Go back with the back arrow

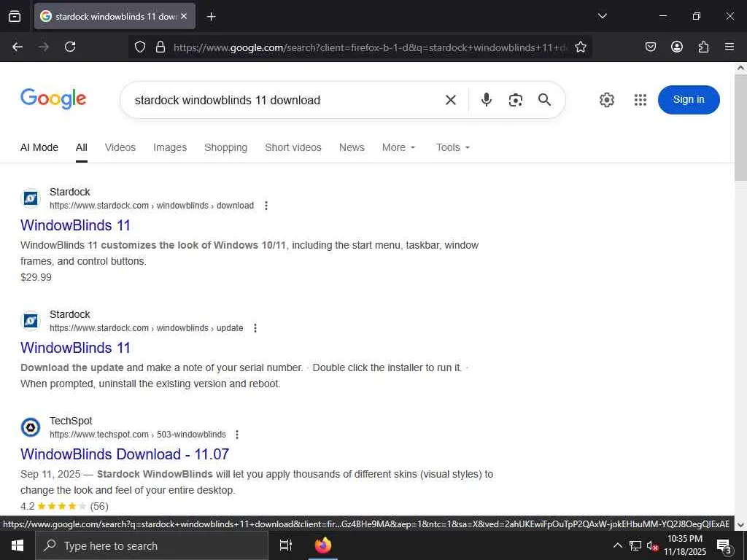18,47
